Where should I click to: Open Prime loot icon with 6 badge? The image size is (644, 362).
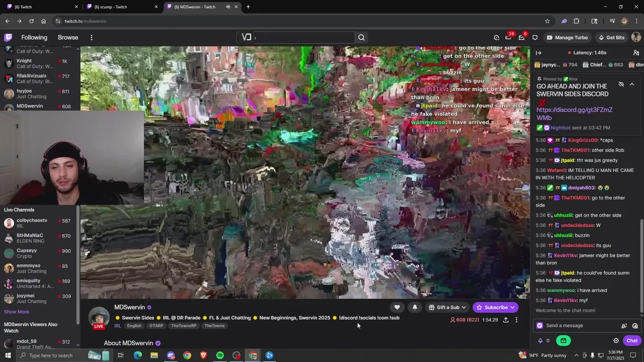[521, 37]
